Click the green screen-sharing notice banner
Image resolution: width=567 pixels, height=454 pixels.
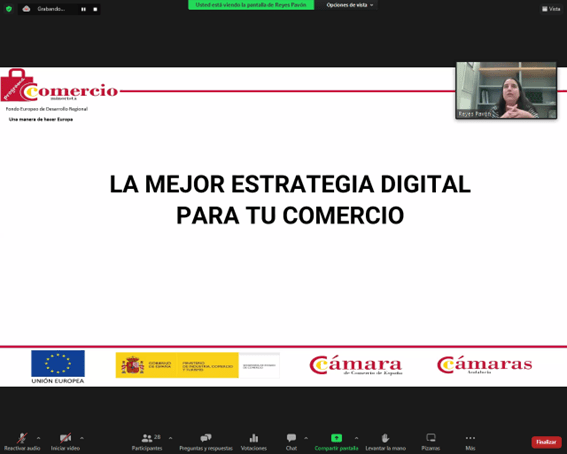[251, 5]
